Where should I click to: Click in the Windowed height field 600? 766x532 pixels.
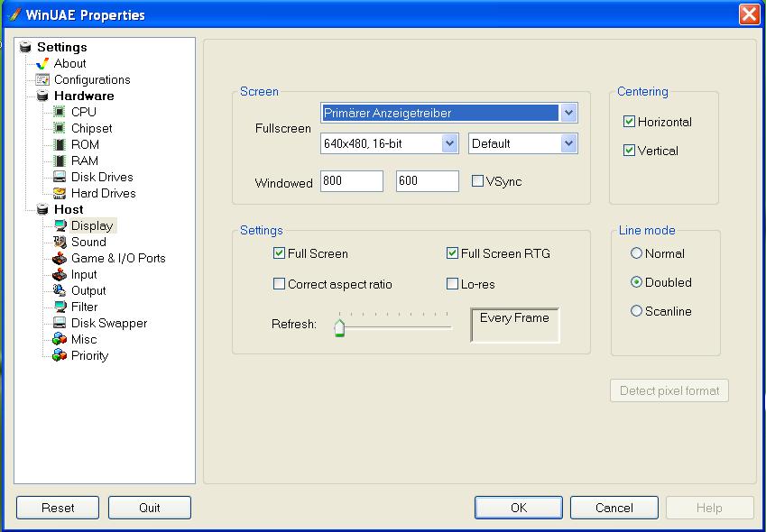pyautogui.click(x=428, y=181)
